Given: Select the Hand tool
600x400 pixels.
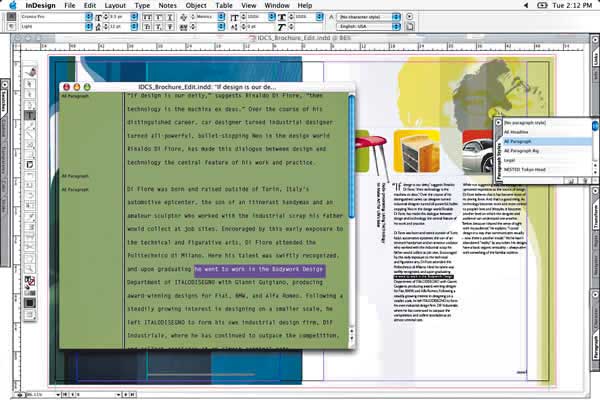Looking at the screenshot, I should (x=30, y=258).
